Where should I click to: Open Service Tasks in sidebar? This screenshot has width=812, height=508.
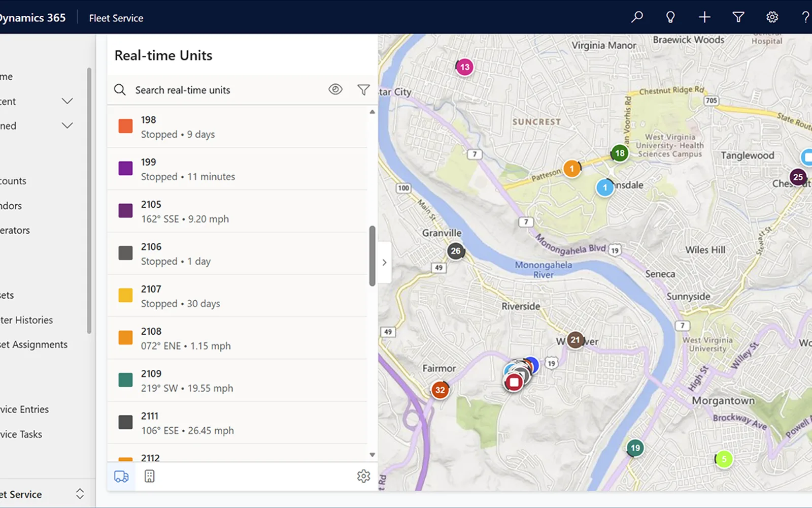pos(21,434)
